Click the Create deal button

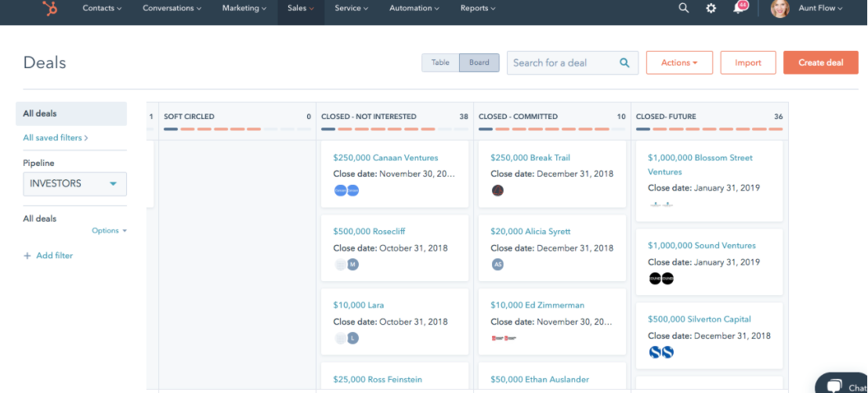pos(821,63)
